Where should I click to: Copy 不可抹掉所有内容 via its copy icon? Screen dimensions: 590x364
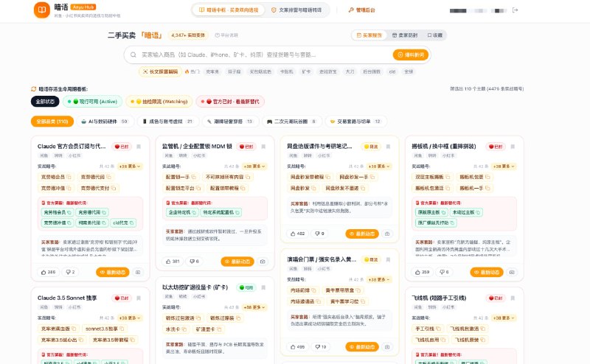coord(248,177)
